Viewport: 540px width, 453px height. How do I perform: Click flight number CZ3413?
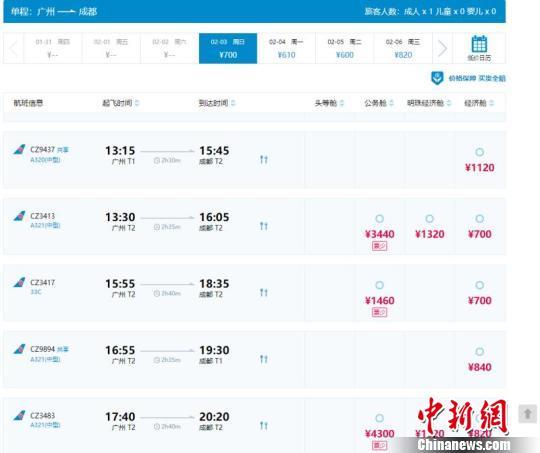[42, 216]
